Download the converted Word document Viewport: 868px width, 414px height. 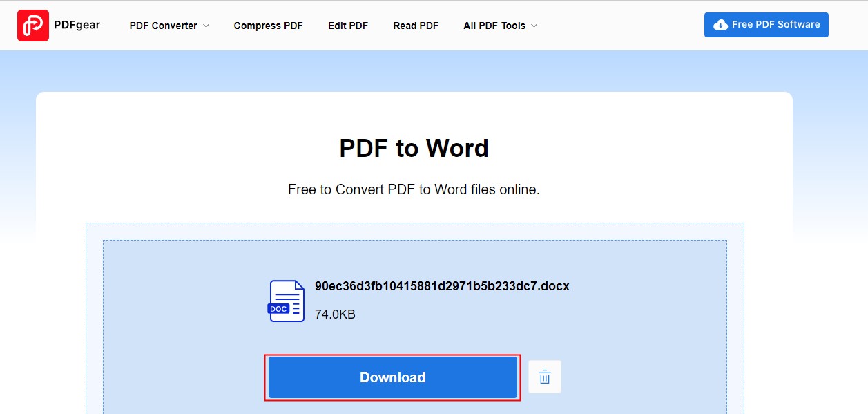pos(392,377)
